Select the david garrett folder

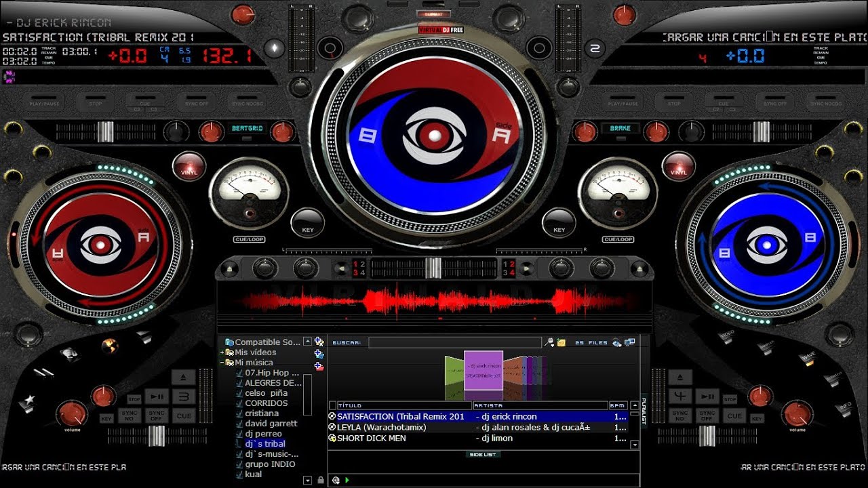tap(271, 424)
